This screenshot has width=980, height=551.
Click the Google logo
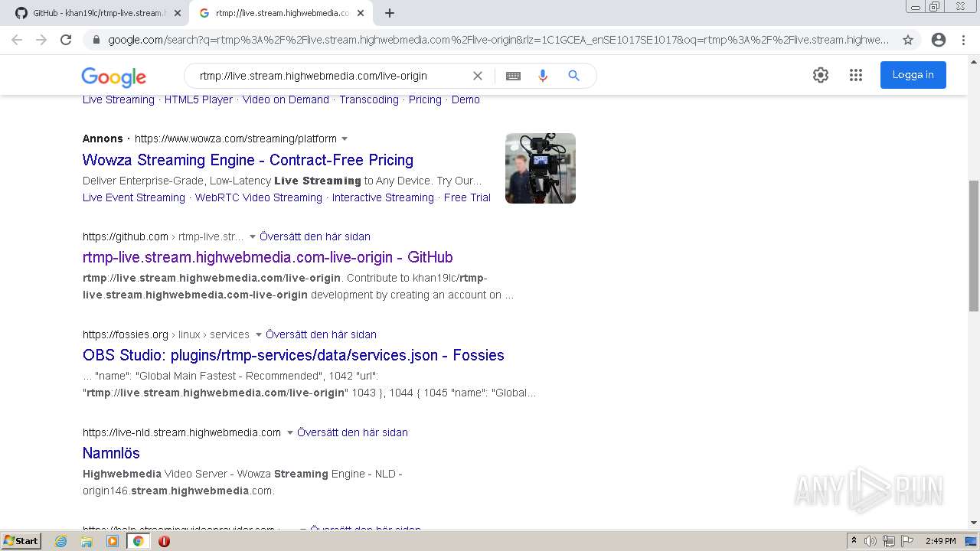pyautogui.click(x=114, y=77)
